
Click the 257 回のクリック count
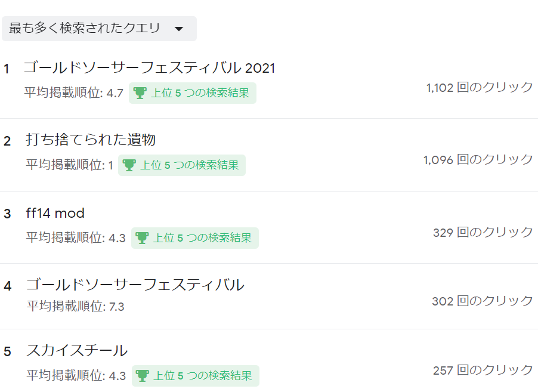[483, 371]
